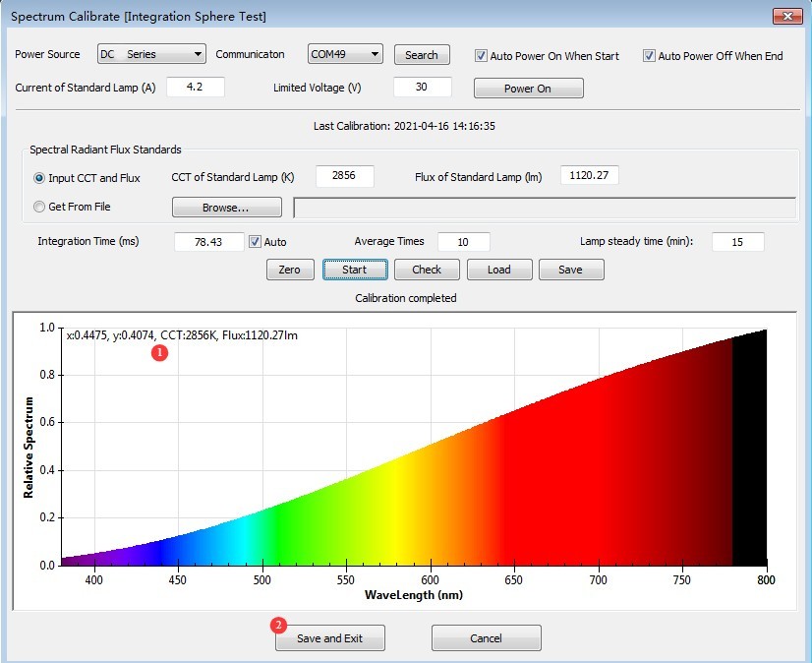Open the Power Source dropdown
The width and height of the screenshot is (812, 663).
pos(151,54)
